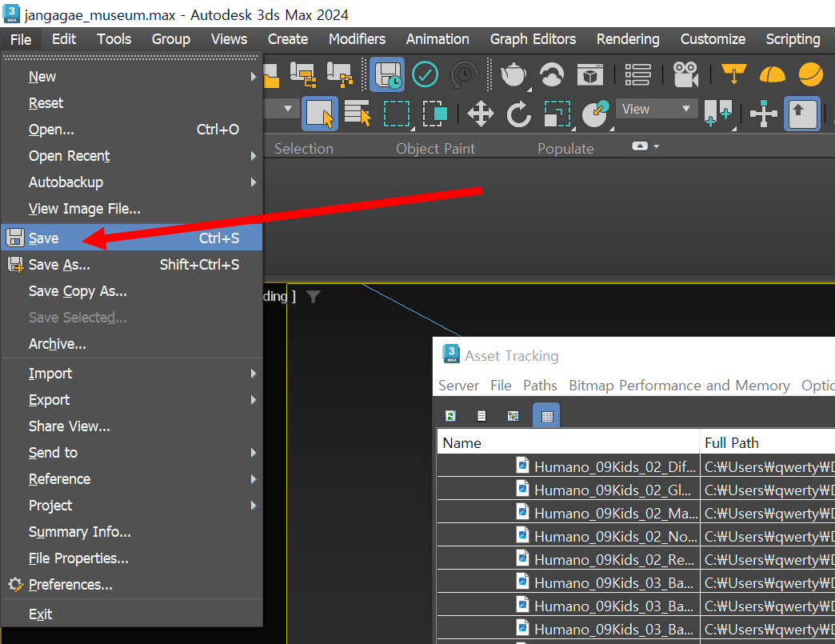Expand the Export submenu
Viewport: 835px width, 644px height.
[x=254, y=400]
